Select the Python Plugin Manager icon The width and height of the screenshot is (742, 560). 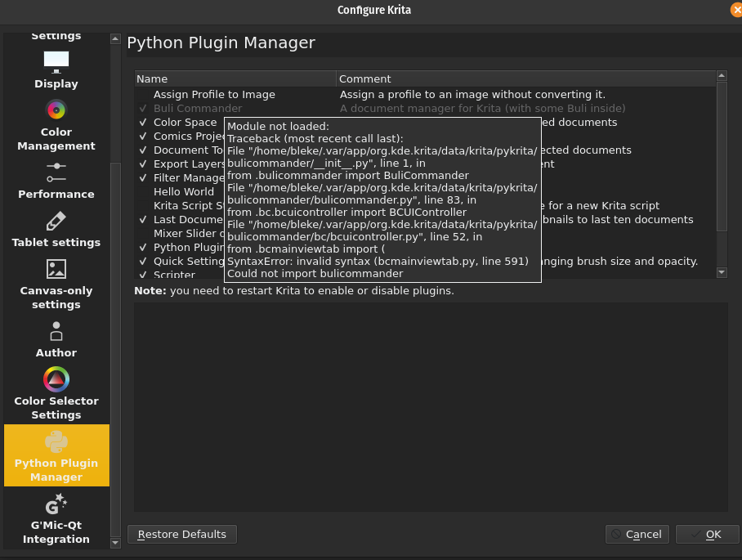56,441
